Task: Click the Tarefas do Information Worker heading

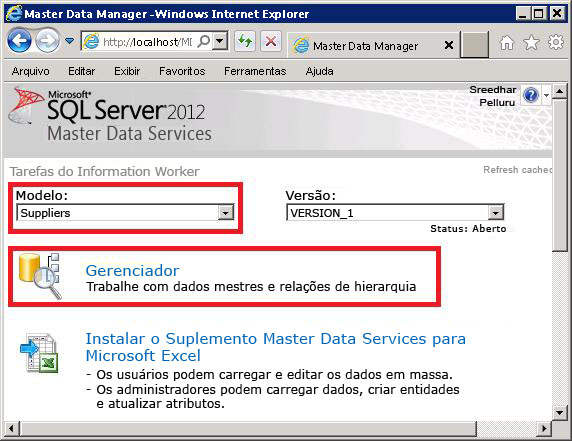Action: tap(104, 171)
